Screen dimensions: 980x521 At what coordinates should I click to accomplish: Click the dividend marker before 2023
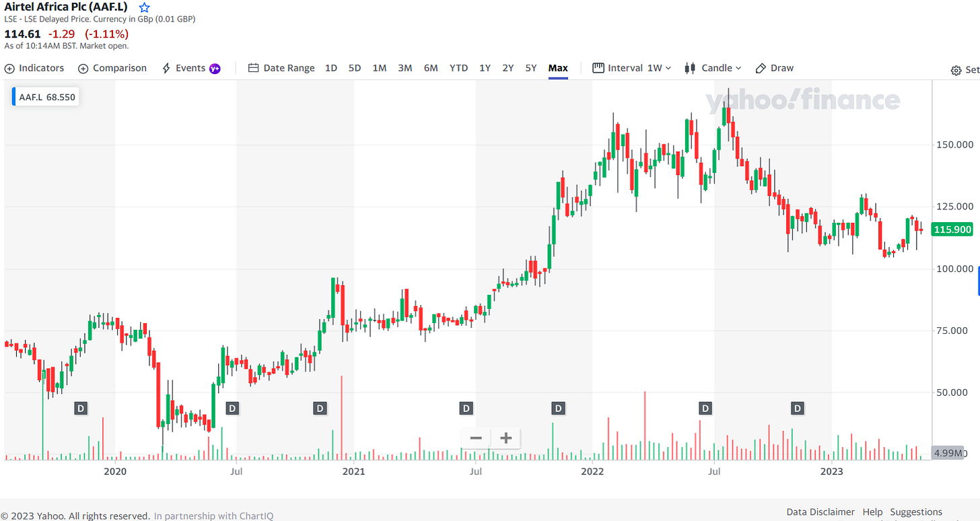798,408
